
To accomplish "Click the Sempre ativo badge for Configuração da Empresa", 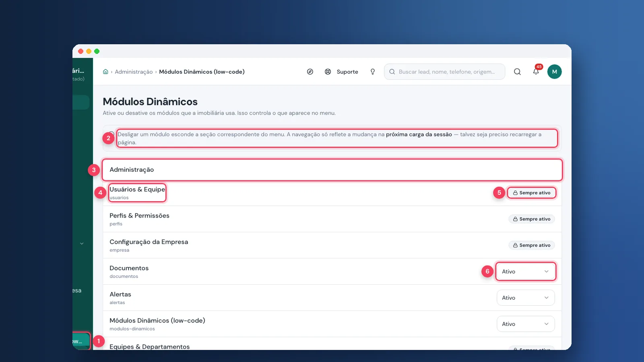I will point(531,245).
